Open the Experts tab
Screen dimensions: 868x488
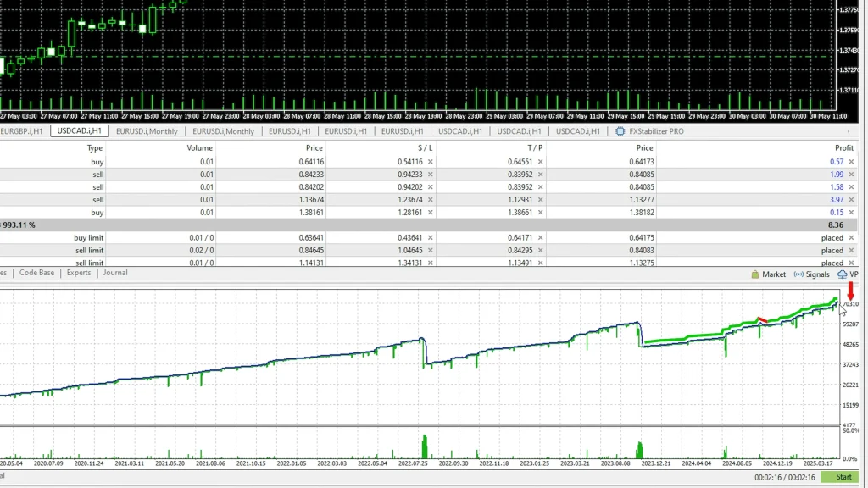click(x=79, y=273)
